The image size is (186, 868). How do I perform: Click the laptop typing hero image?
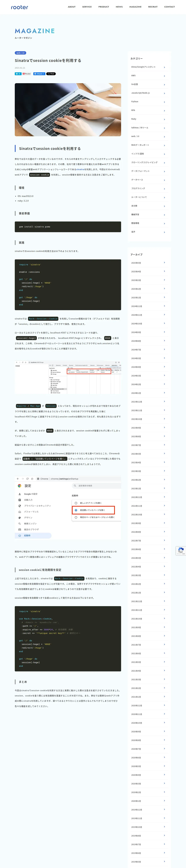coord(68,110)
